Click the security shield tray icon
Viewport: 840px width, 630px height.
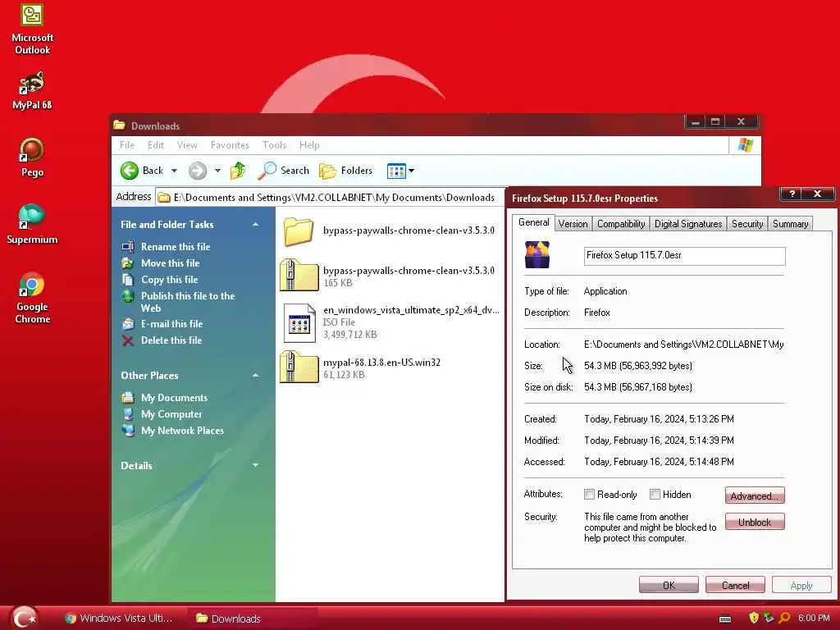(x=754, y=619)
